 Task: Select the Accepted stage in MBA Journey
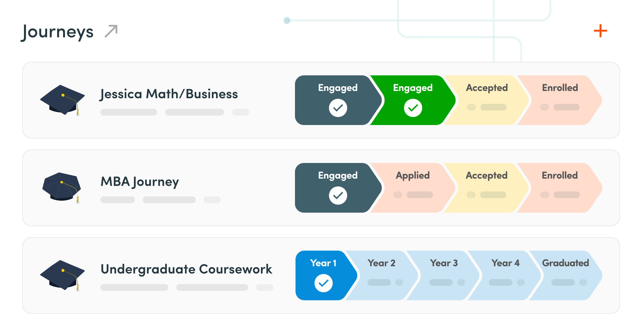click(x=486, y=188)
